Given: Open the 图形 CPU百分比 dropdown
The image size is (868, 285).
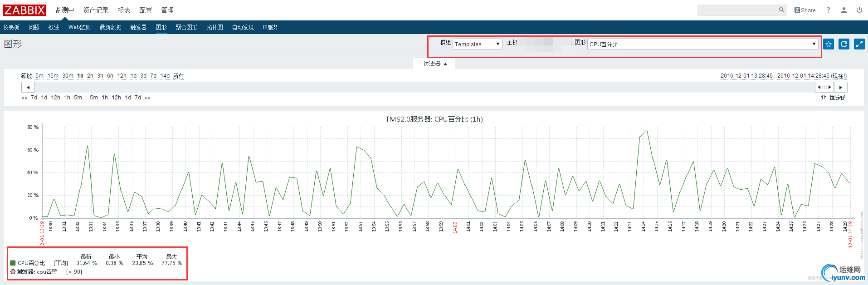Looking at the screenshot, I should 703,44.
